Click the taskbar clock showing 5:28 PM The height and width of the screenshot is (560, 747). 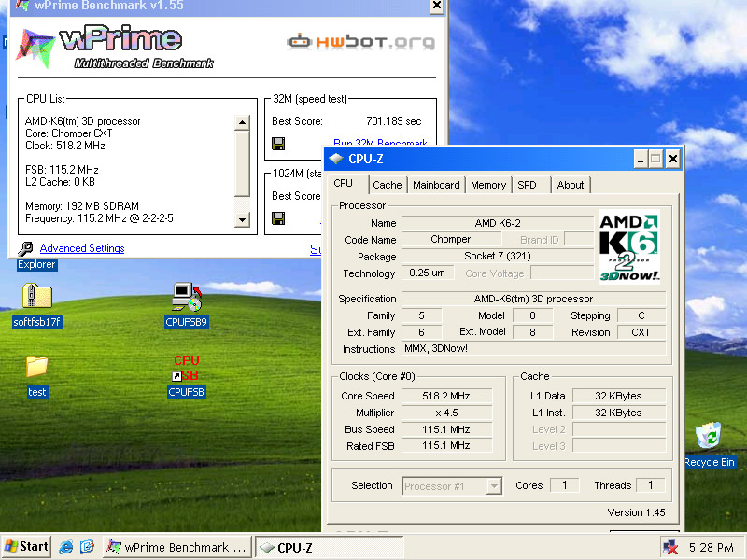click(711, 548)
